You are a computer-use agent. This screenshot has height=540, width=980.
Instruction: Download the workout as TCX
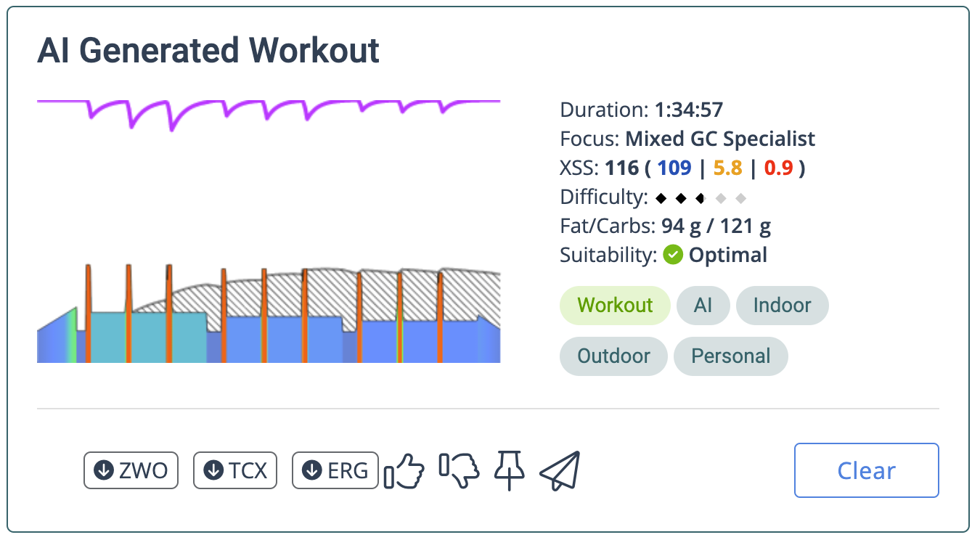[235, 470]
